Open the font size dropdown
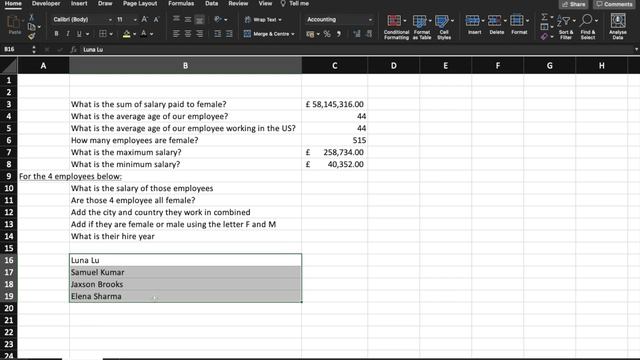Screen dimensions: 640x360 point(135,20)
